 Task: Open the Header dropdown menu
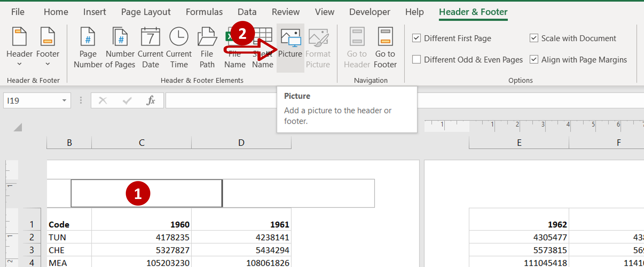20,64
